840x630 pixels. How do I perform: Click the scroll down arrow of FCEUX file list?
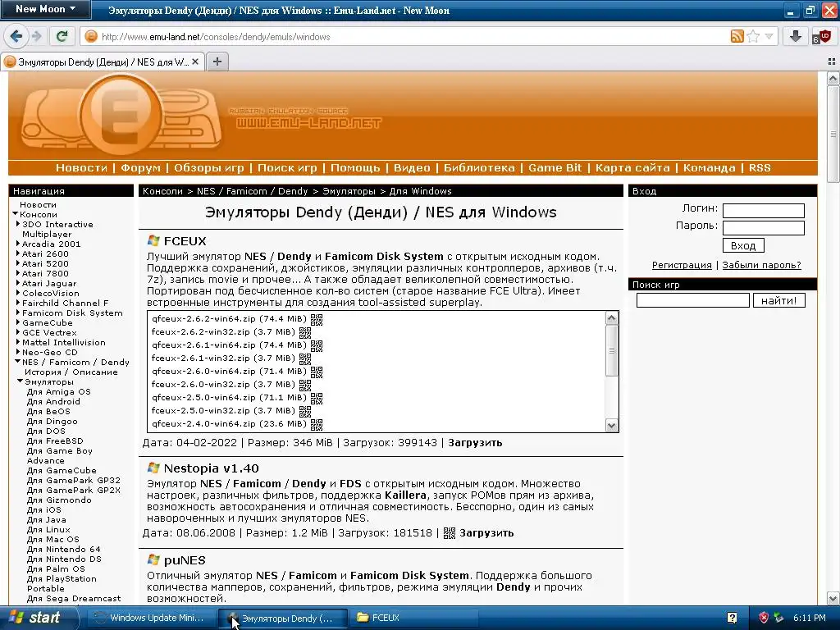(612, 426)
